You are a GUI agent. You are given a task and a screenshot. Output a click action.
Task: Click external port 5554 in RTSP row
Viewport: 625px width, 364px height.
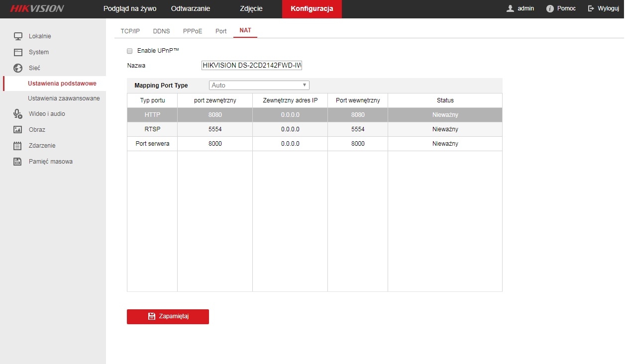pos(215,129)
